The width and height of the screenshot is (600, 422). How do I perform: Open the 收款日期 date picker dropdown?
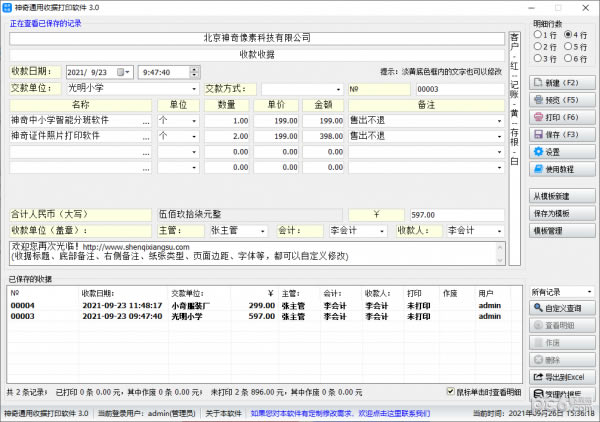click(126, 72)
